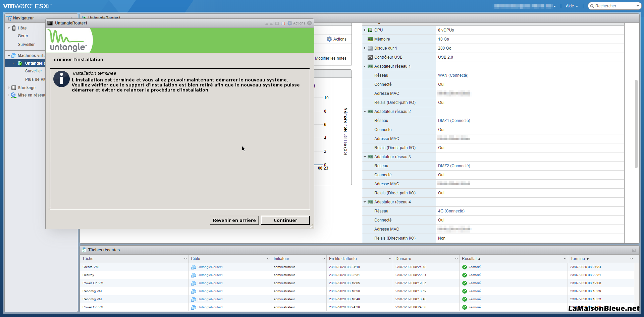
Task: Select Surveiller under Hôte
Action: (x=26, y=45)
